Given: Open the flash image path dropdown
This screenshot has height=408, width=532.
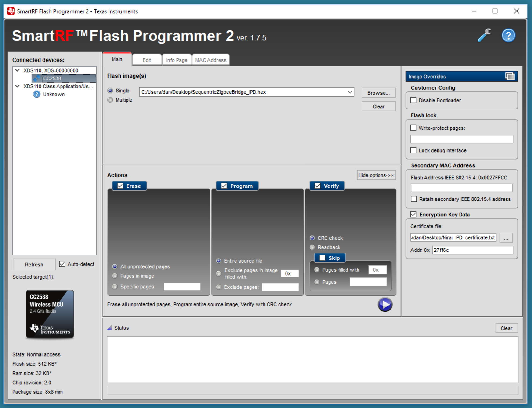Looking at the screenshot, I should (x=350, y=92).
